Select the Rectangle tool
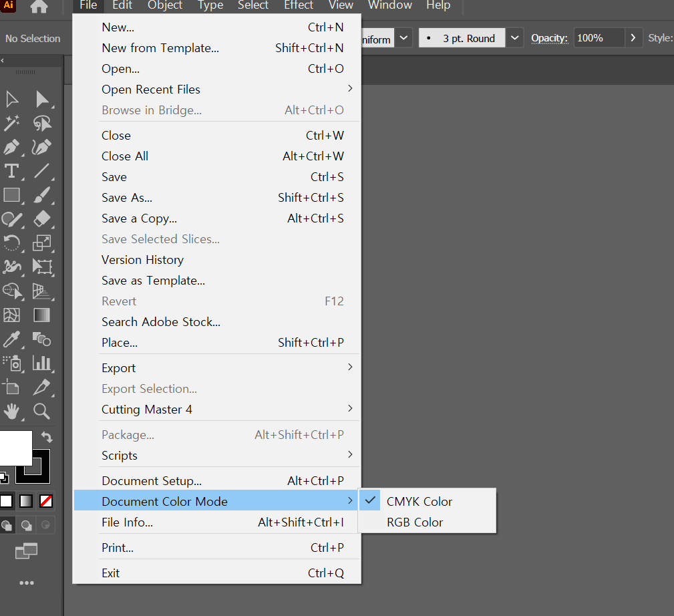This screenshot has width=674, height=616. tap(12, 195)
